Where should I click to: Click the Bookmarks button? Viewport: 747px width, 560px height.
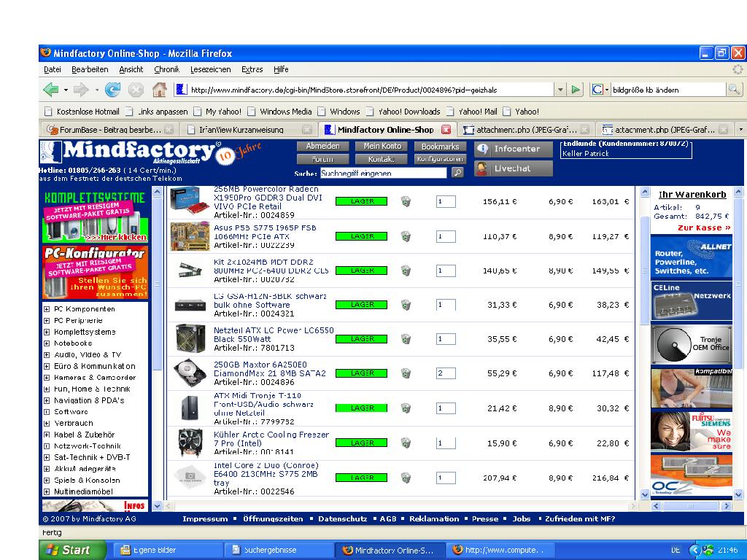point(440,147)
